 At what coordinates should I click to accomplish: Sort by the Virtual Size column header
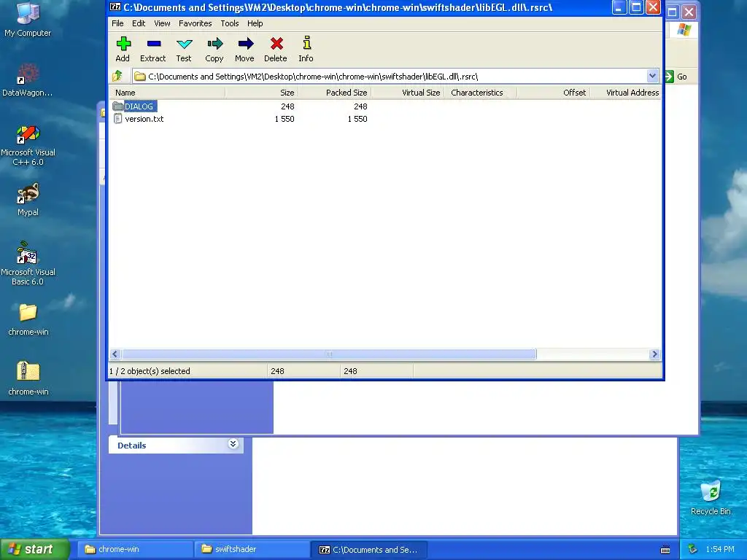coord(408,93)
